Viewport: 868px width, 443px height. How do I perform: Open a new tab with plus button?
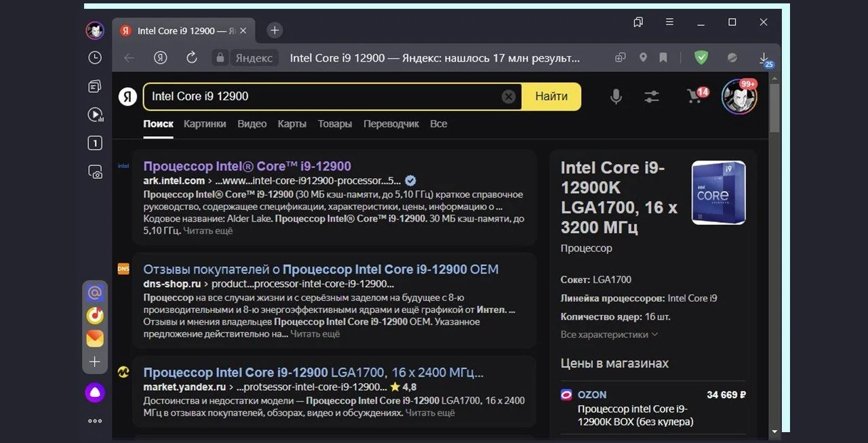tap(275, 30)
